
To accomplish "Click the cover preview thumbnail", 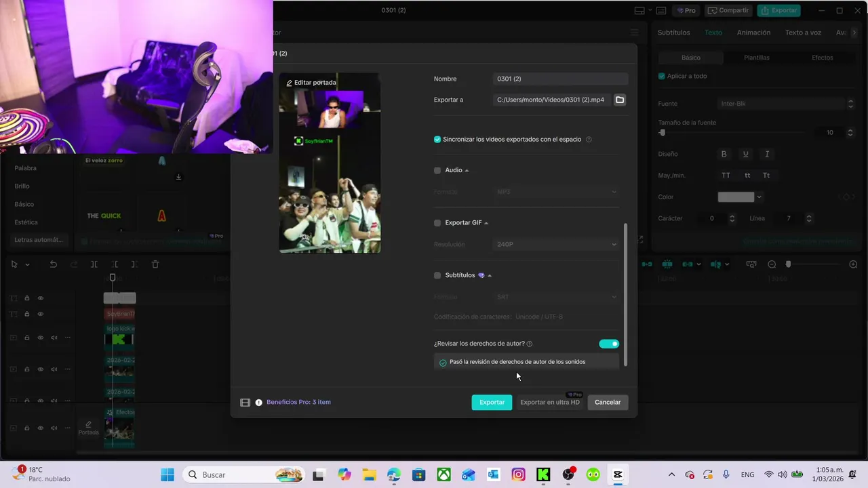I will coord(330,163).
